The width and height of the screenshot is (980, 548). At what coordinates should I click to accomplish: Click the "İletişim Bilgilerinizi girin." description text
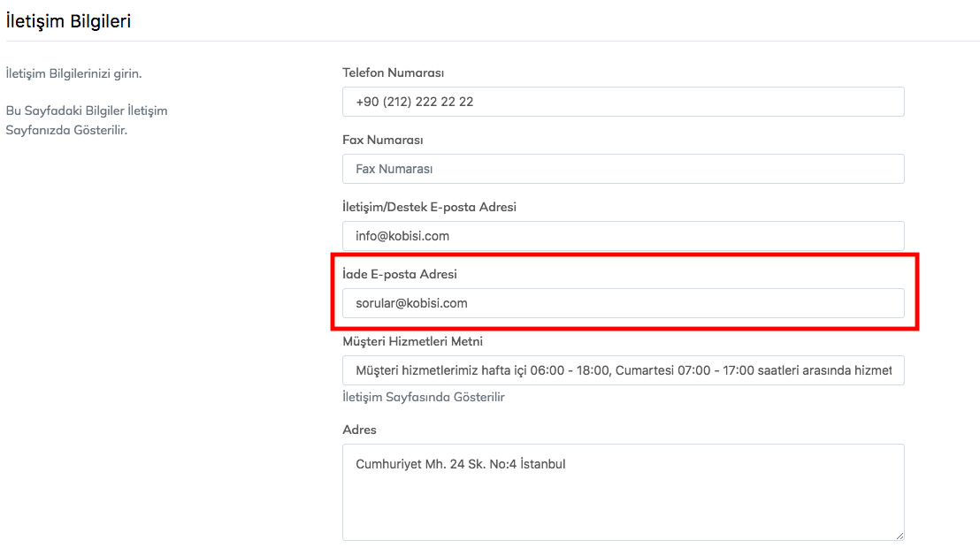click(73, 73)
